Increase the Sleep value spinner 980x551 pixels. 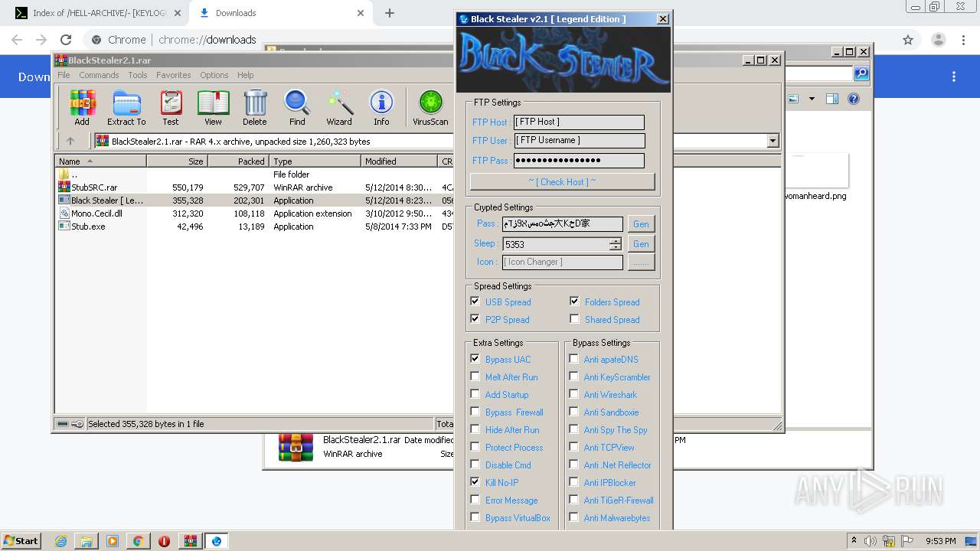tap(616, 241)
